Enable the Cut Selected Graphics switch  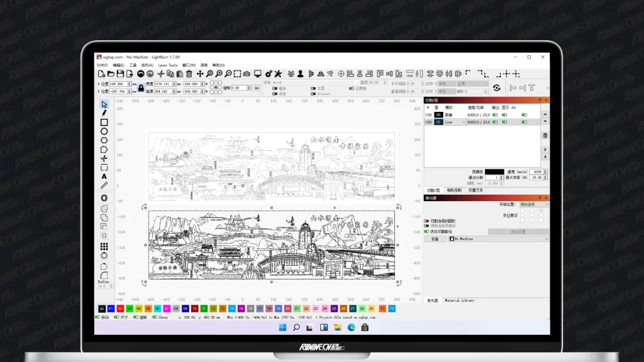(427, 221)
